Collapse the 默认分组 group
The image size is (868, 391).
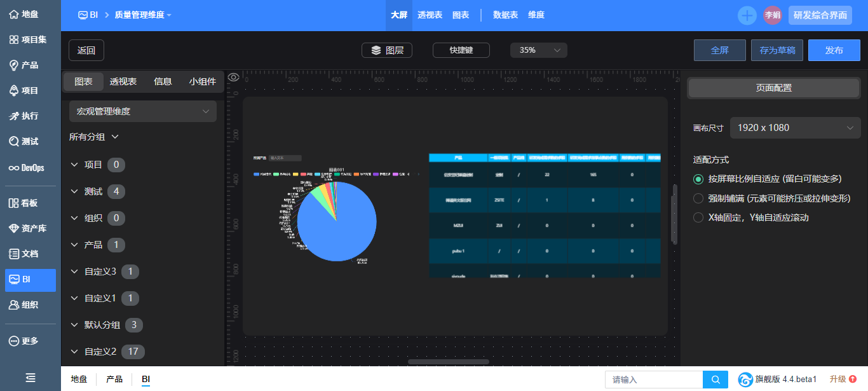[74, 325]
